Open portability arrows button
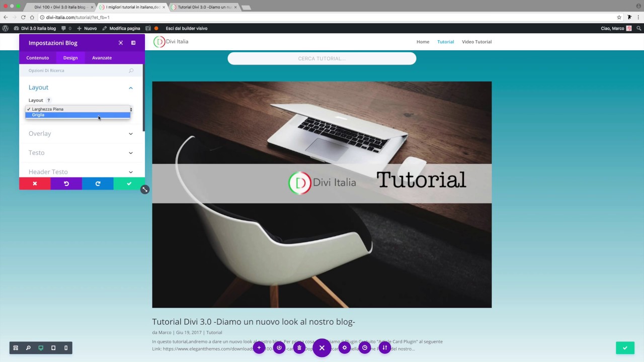Screen dimensions: 644x362 pyautogui.click(x=385, y=347)
